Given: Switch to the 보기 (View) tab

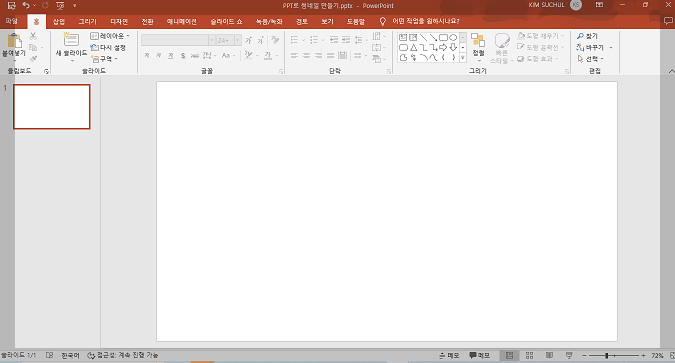Looking at the screenshot, I should point(327,21).
